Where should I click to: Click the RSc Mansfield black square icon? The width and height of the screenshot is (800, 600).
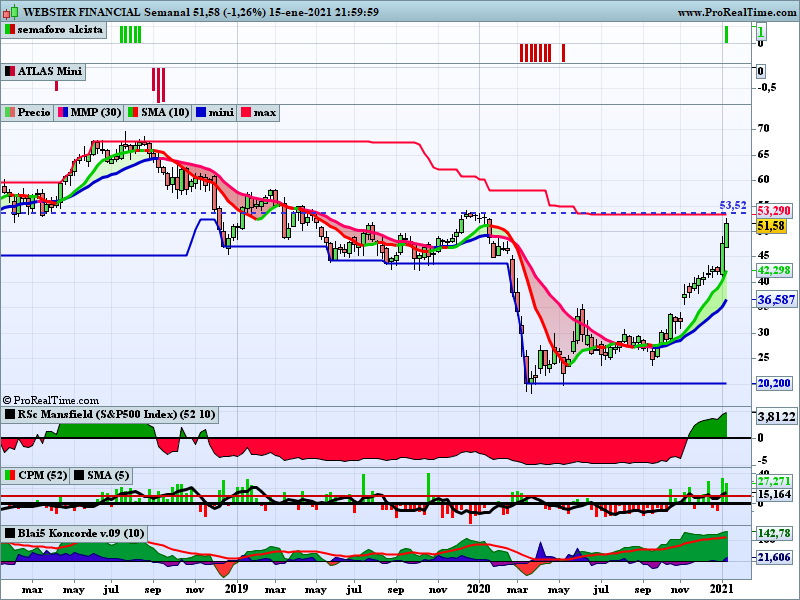pos(10,414)
